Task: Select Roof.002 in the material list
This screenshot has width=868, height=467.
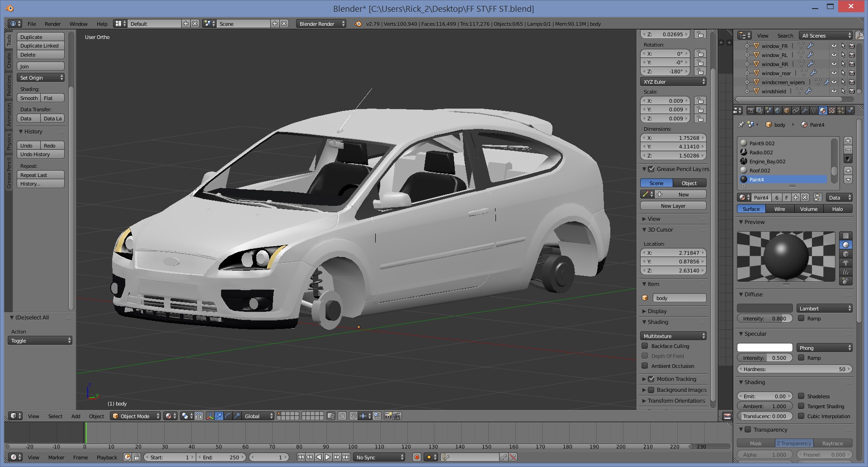Action: click(x=759, y=171)
